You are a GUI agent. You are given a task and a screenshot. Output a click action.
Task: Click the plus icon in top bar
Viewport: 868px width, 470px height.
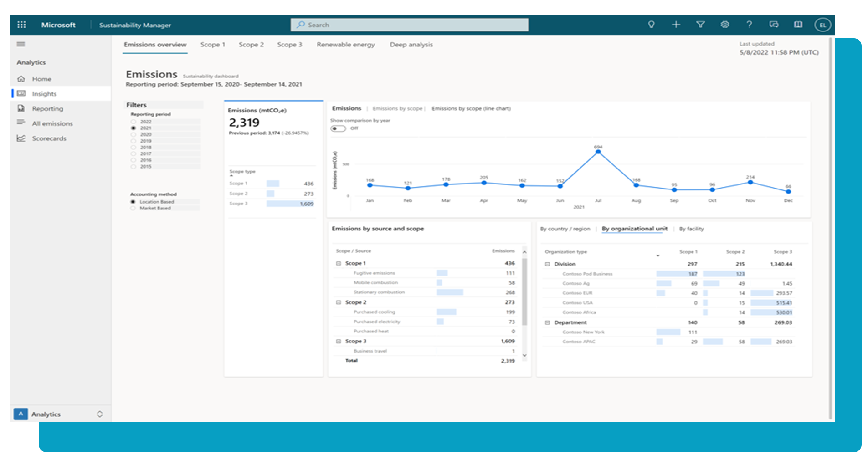(676, 25)
